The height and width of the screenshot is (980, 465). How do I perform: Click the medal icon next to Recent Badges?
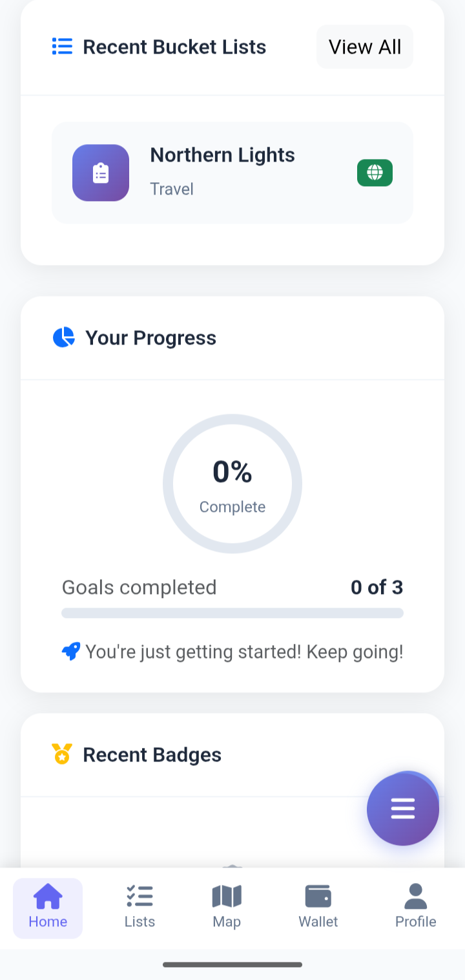63,754
